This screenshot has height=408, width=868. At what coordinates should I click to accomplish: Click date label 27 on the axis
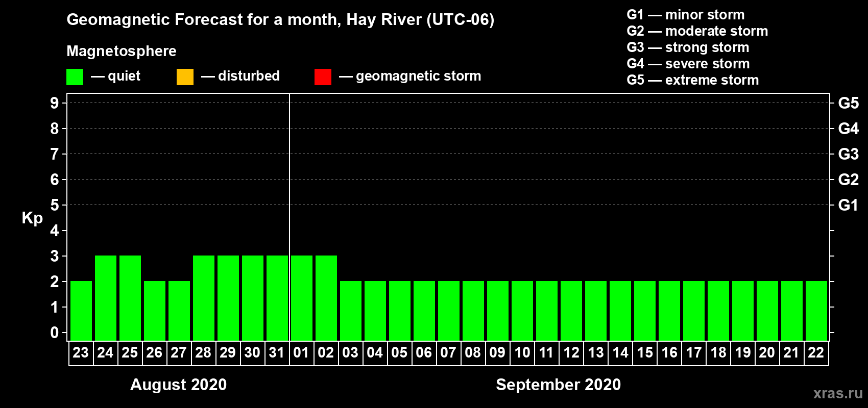[x=179, y=352]
